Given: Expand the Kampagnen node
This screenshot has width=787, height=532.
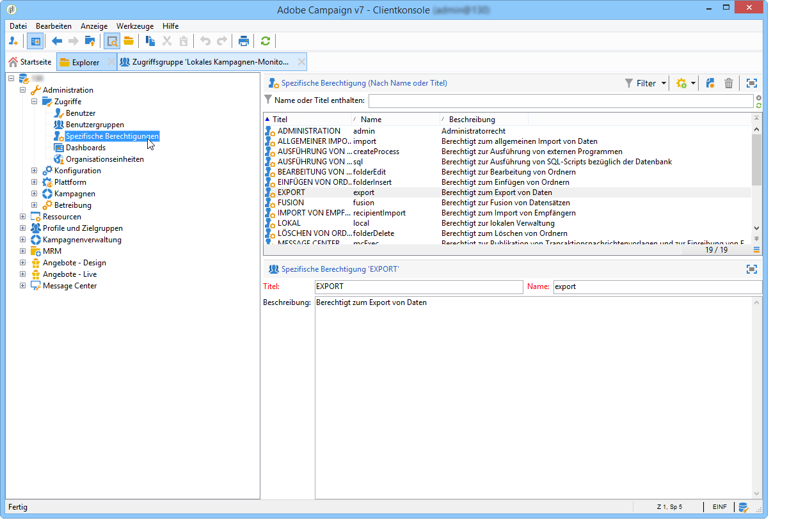Looking at the screenshot, I should click(x=35, y=194).
